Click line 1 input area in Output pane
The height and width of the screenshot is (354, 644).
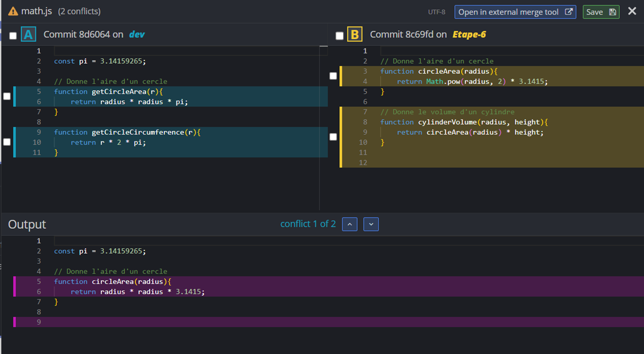tap(348, 241)
